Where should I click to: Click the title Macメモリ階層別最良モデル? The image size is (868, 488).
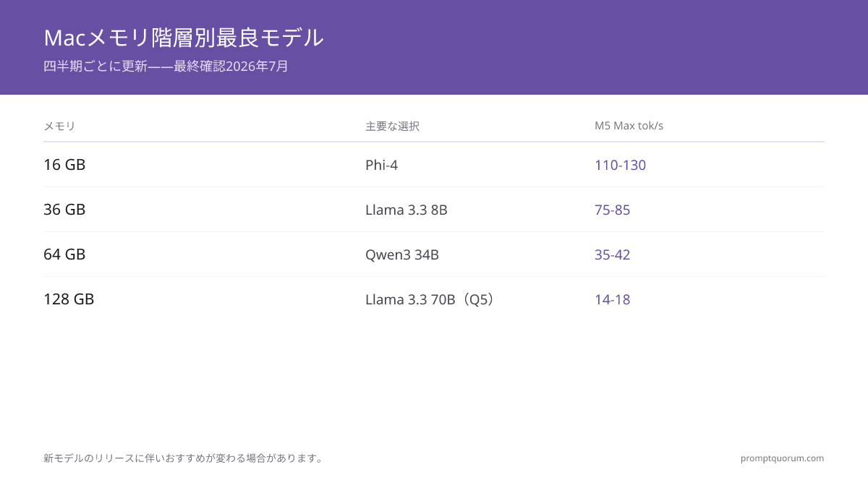coord(184,38)
